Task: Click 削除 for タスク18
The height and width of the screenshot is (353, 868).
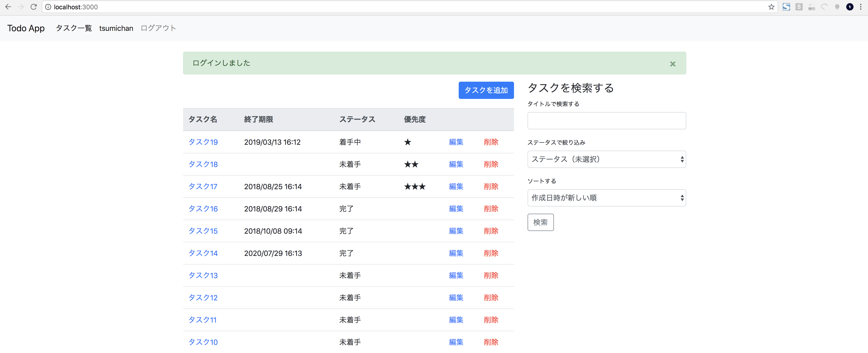Action: 491,164
